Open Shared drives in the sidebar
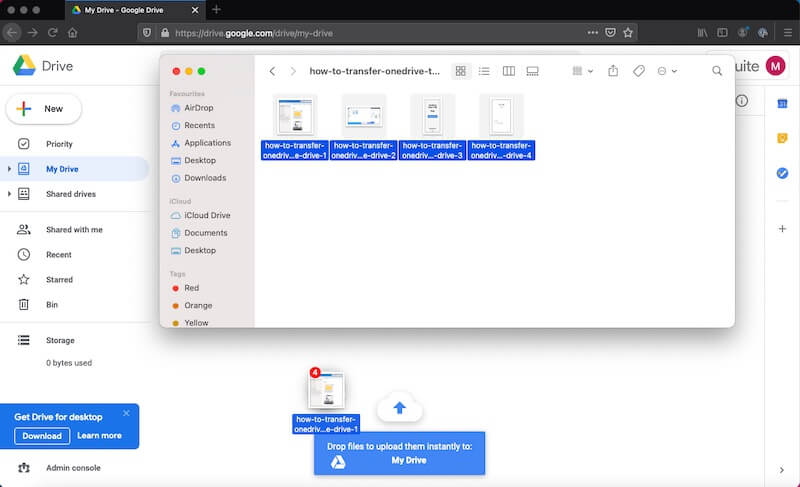 pyautogui.click(x=71, y=194)
